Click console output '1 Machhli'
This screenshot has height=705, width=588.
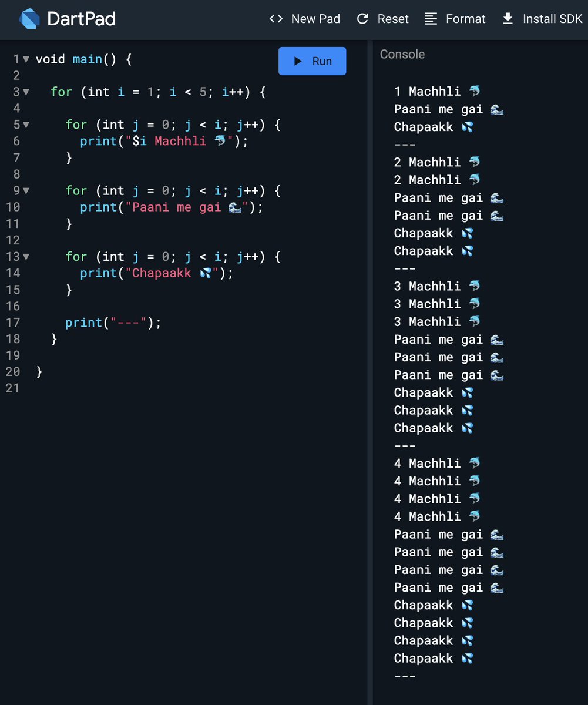(437, 92)
